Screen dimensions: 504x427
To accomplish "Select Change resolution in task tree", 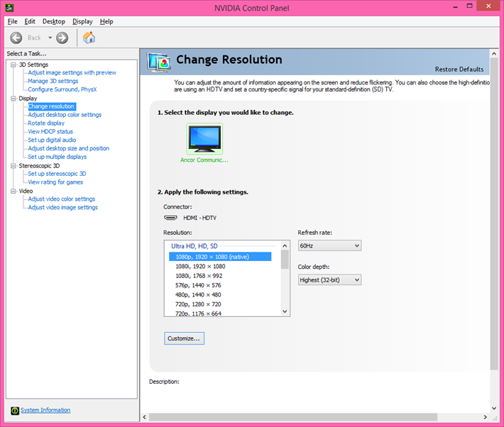I will 51,106.
